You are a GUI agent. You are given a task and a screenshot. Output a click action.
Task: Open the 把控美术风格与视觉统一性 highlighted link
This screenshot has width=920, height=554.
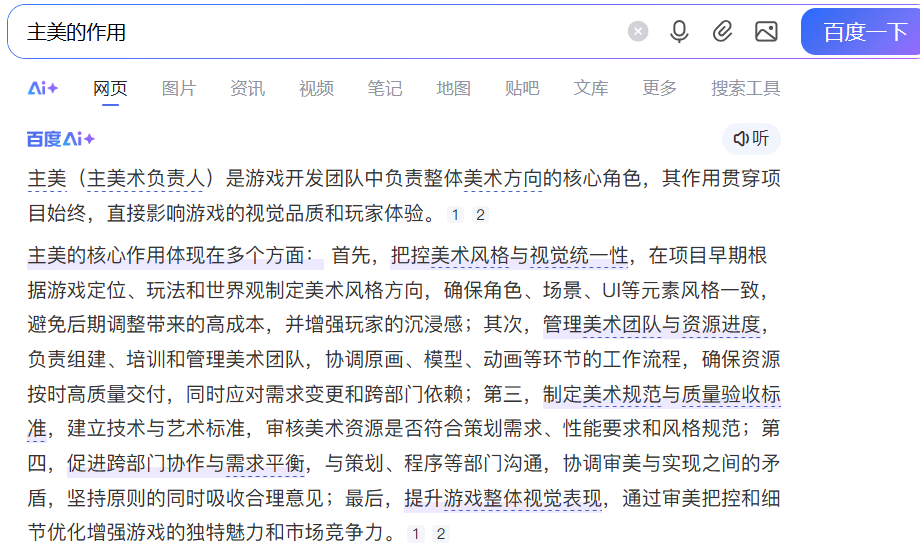509,256
